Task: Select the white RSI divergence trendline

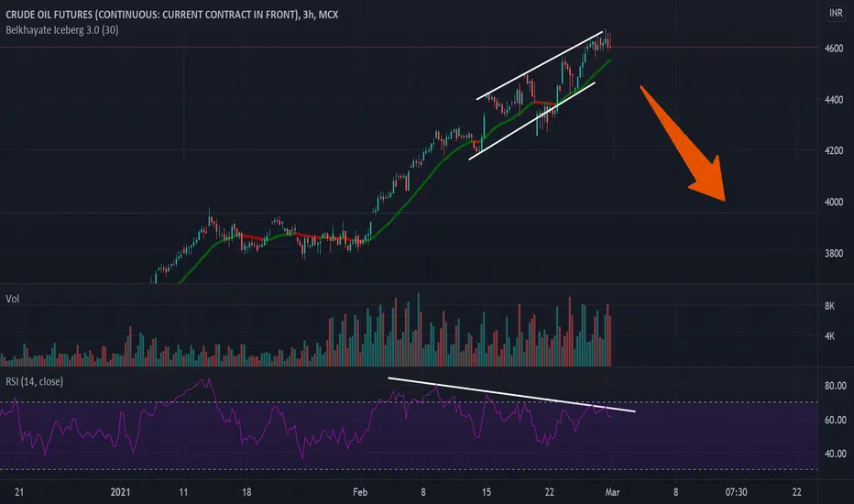Action: pyautogui.click(x=511, y=394)
